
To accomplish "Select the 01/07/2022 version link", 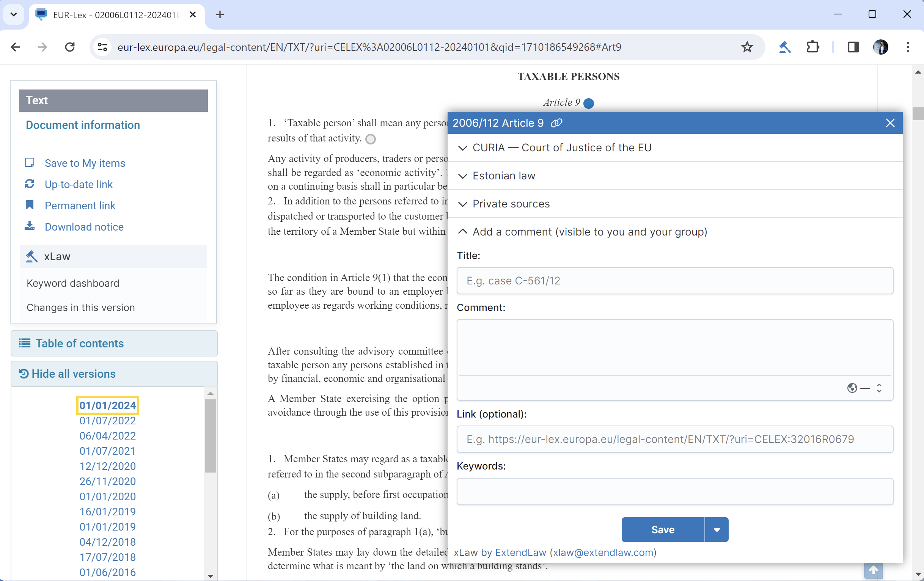I will point(107,421).
